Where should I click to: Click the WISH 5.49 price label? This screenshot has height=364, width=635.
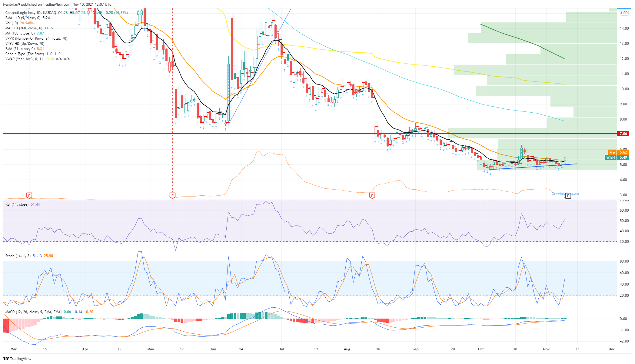[x=617, y=157]
